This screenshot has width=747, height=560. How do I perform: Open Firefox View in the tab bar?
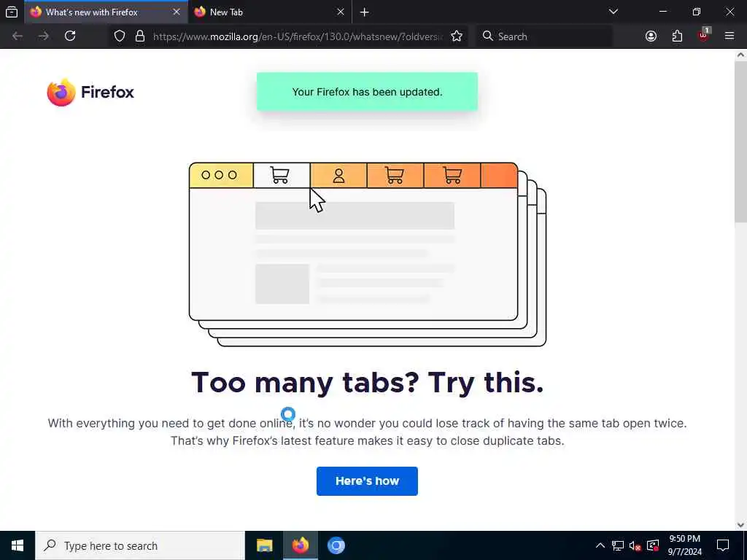12,12
